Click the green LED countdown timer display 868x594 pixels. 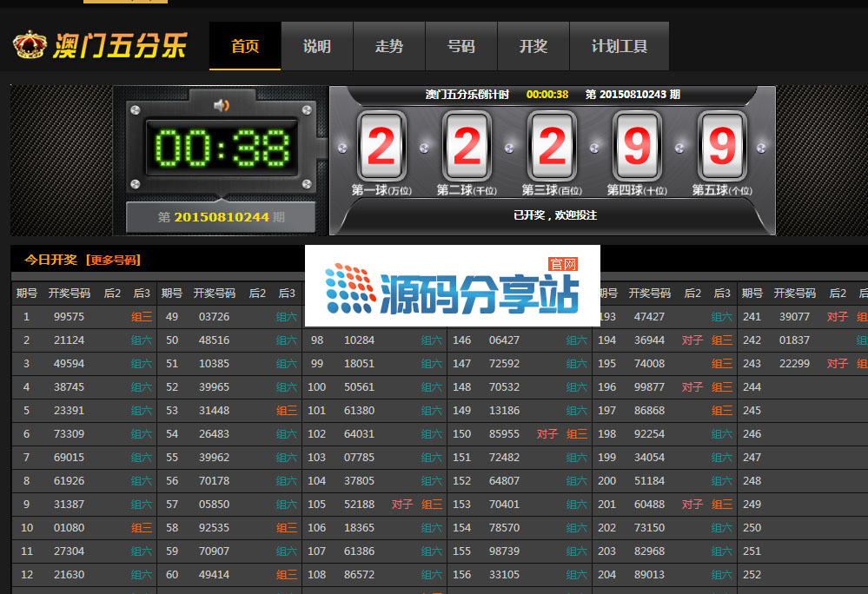coord(222,148)
